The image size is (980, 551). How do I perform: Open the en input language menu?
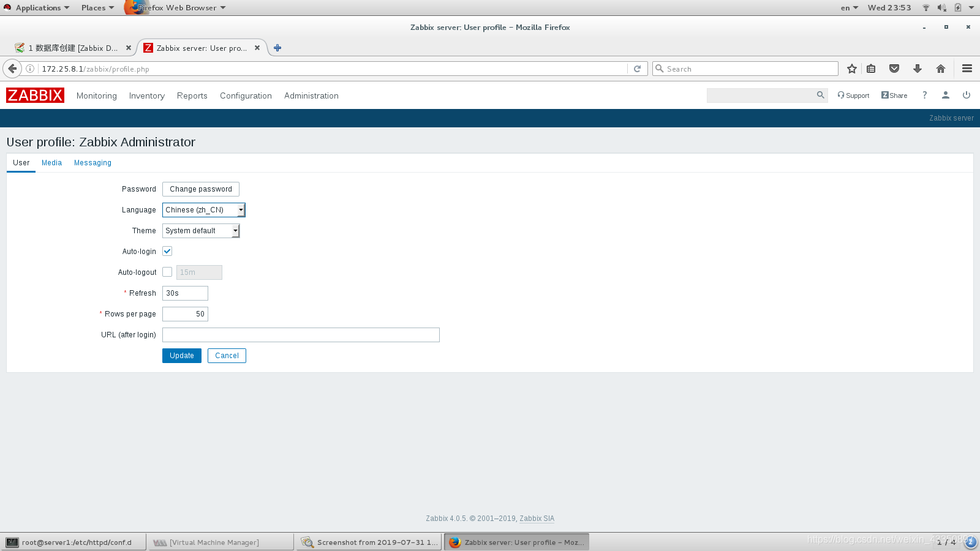pyautogui.click(x=849, y=7)
